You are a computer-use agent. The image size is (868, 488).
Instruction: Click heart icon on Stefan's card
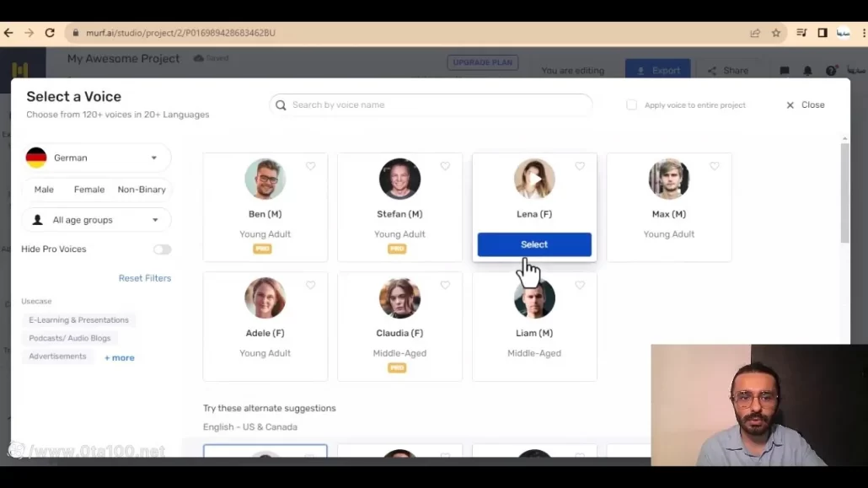(x=445, y=167)
